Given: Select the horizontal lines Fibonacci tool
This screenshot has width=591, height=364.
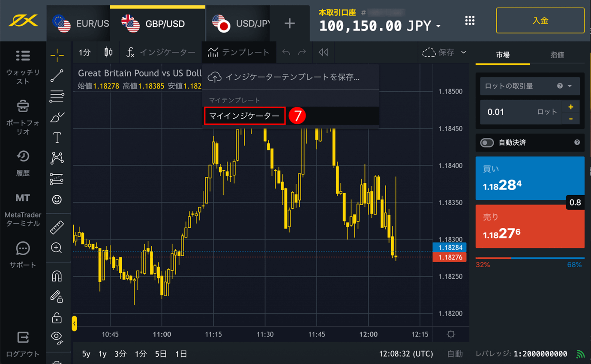Looking at the screenshot, I should pyautogui.click(x=57, y=96).
